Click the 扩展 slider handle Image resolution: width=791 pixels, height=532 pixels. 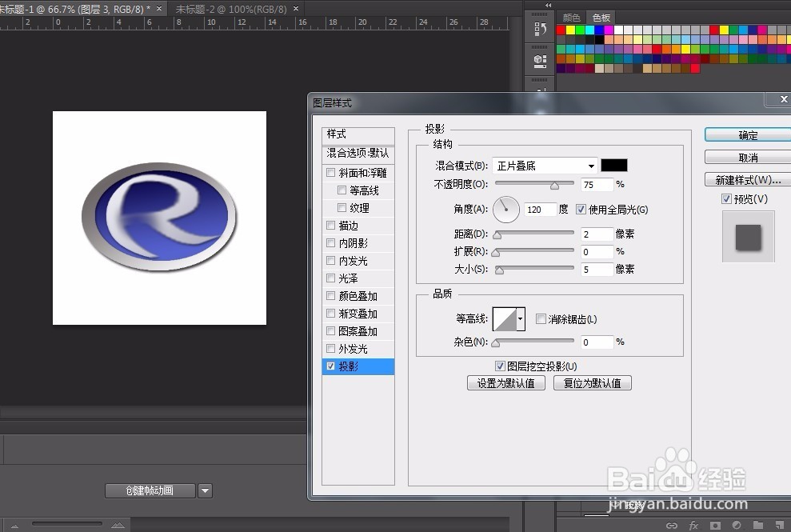tap(496, 253)
